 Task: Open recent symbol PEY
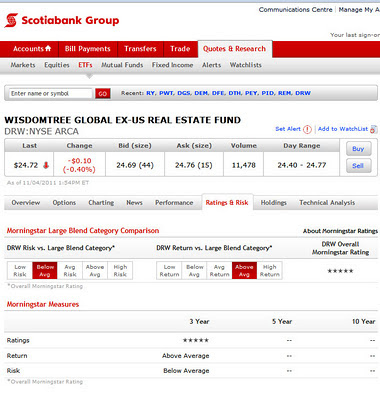click(251, 93)
